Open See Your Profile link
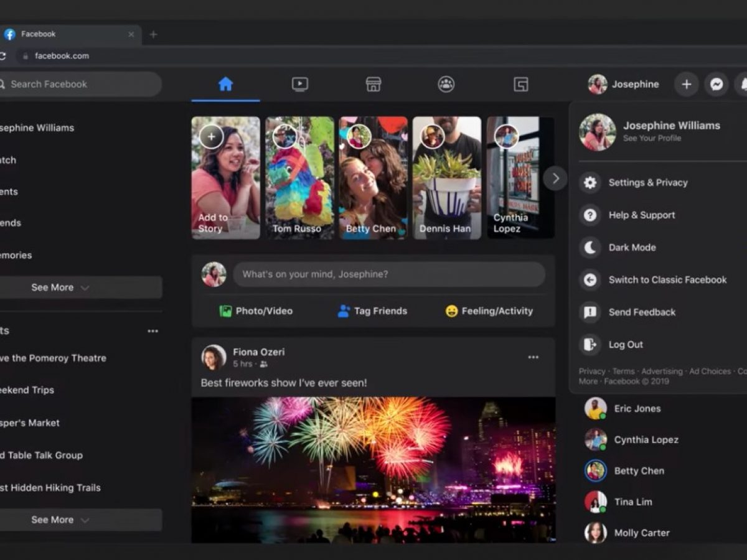The image size is (747, 560). click(652, 138)
